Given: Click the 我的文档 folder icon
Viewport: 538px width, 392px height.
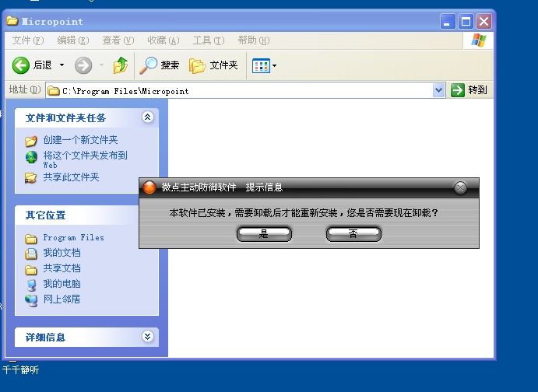Looking at the screenshot, I should pos(31,254).
